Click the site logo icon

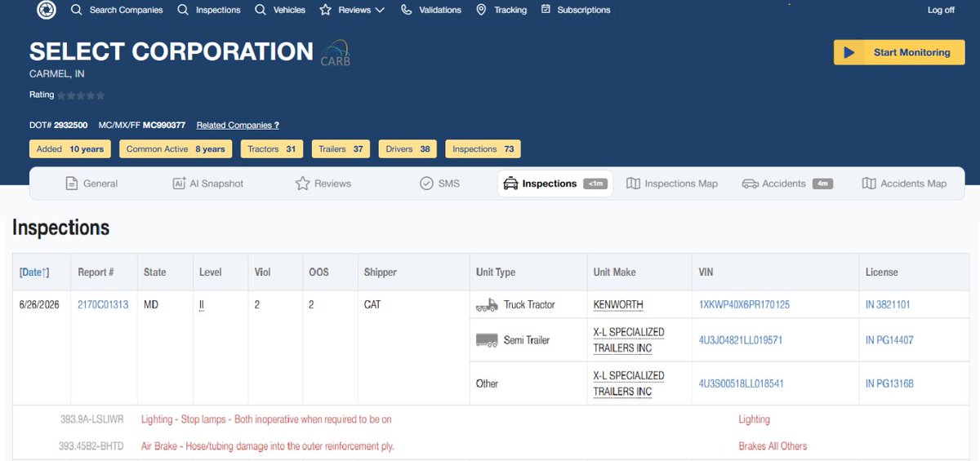47,10
